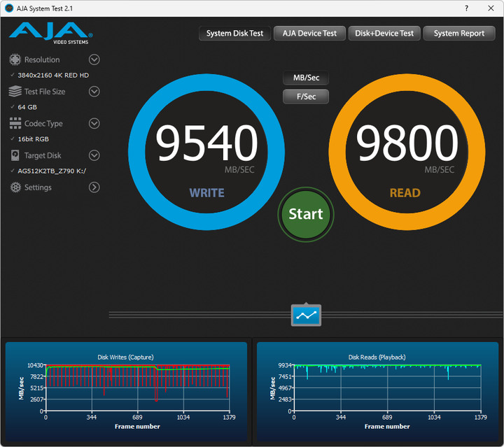Select MB/Sec units

(x=306, y=78)
